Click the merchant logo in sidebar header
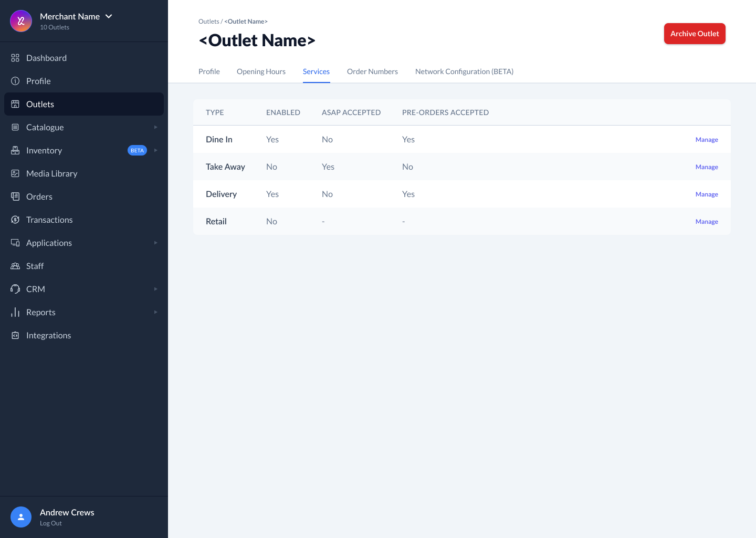 point(21,21)
